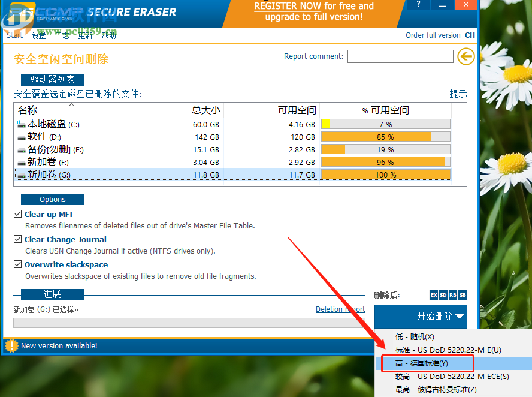
Task: Open the Deletion report link
Action: point(340,309)
